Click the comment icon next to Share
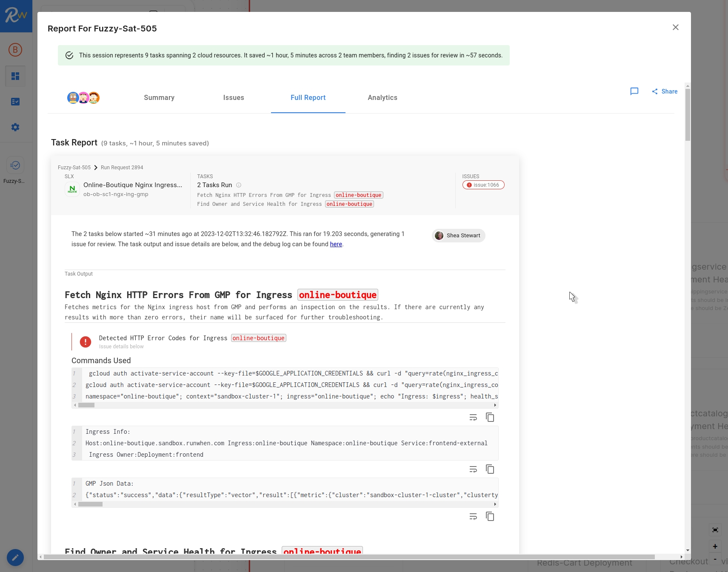728x572 pixels. click(x=634, y=91)
